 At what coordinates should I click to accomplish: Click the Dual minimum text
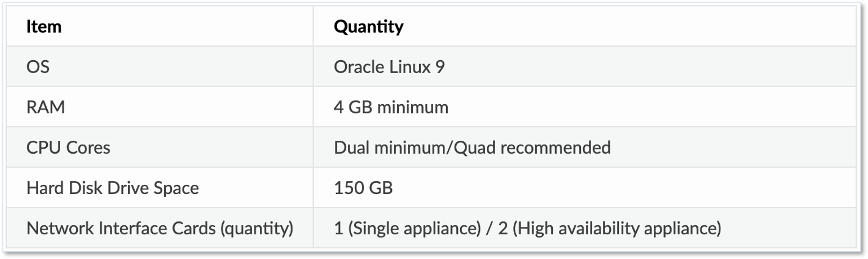coord(389,147)
